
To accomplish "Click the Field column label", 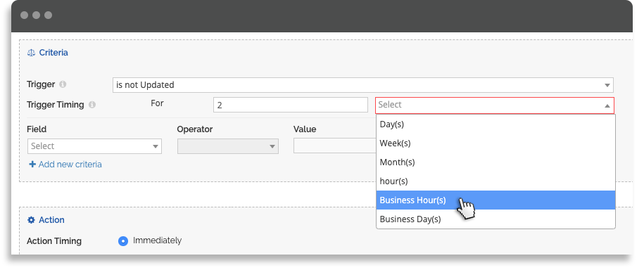I will tap(37, 129).
